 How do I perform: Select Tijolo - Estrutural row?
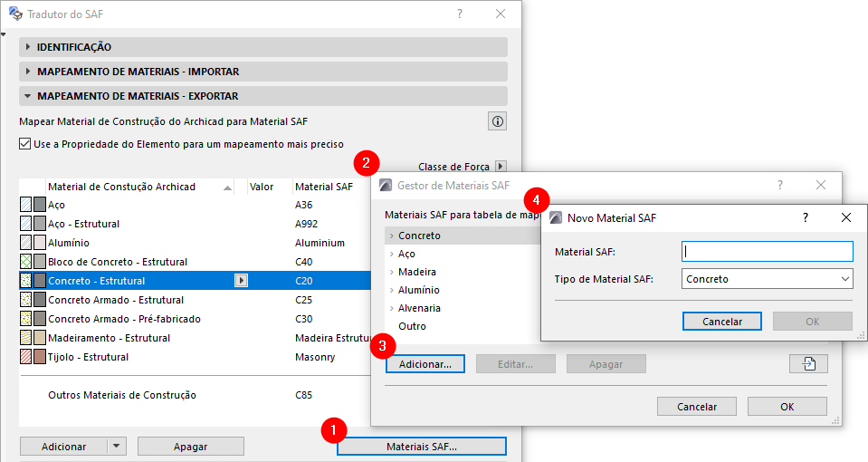point(195,357)
